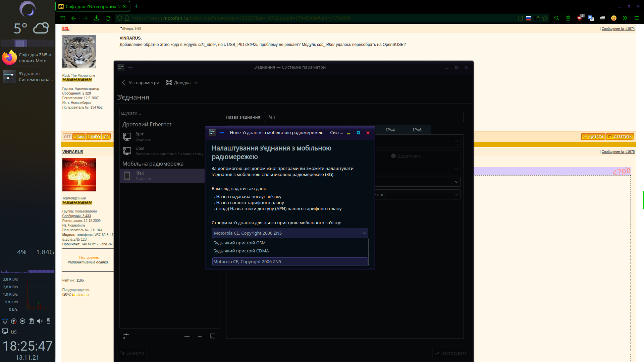Click EXL's snow leopard avatar
Image resolution: width=644 pixels, height=362 pixels.
click(79, 52)
